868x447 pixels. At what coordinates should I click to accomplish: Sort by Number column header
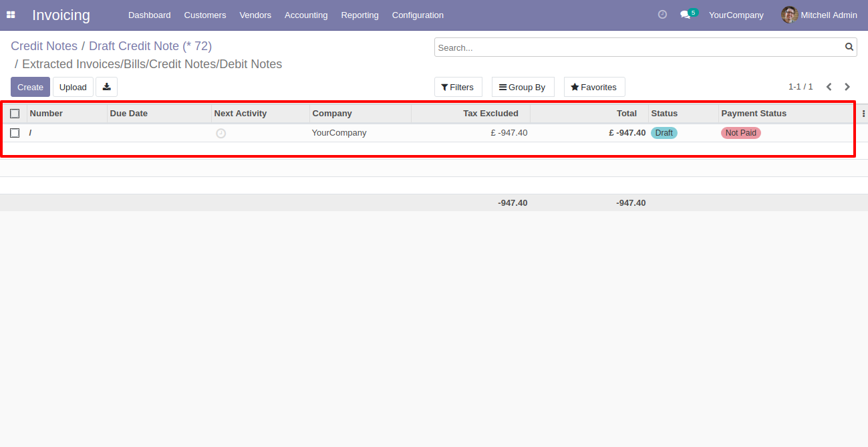(67, 114)
